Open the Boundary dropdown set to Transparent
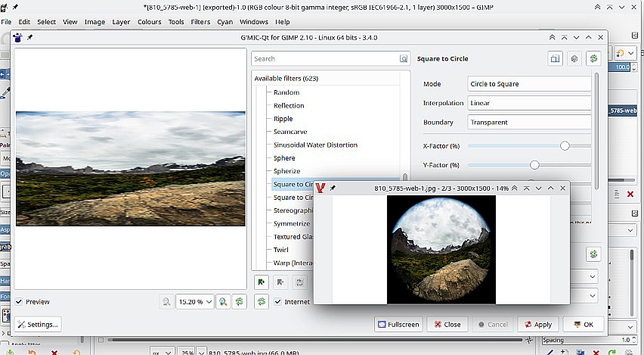This screenshot has width=644, height=355. click(x=528, y=122)
